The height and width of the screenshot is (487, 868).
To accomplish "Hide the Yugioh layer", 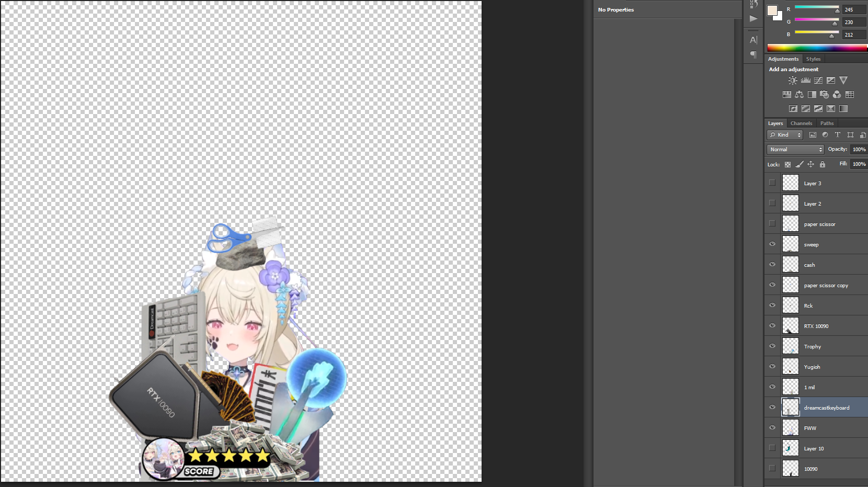I will pos(772,367).
